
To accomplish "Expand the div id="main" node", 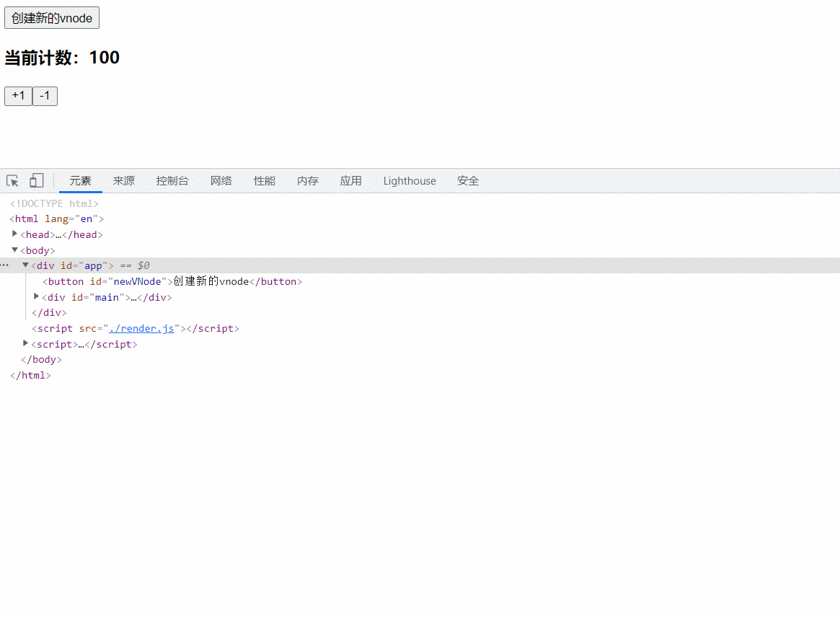I will coord(37,296).
